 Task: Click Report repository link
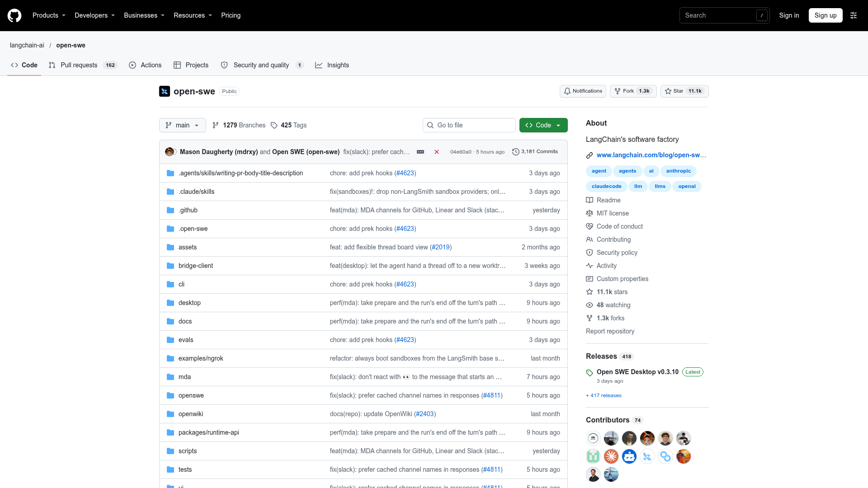610,331
